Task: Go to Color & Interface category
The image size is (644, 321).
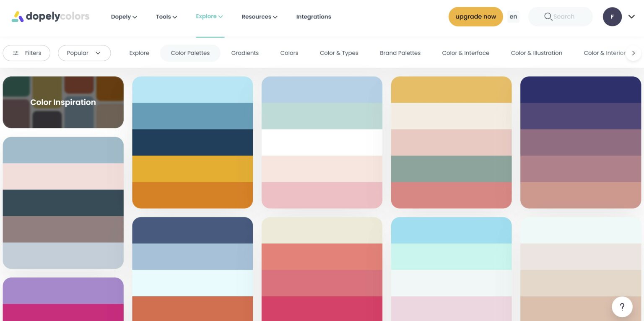Action: click(x=465, y=53)
